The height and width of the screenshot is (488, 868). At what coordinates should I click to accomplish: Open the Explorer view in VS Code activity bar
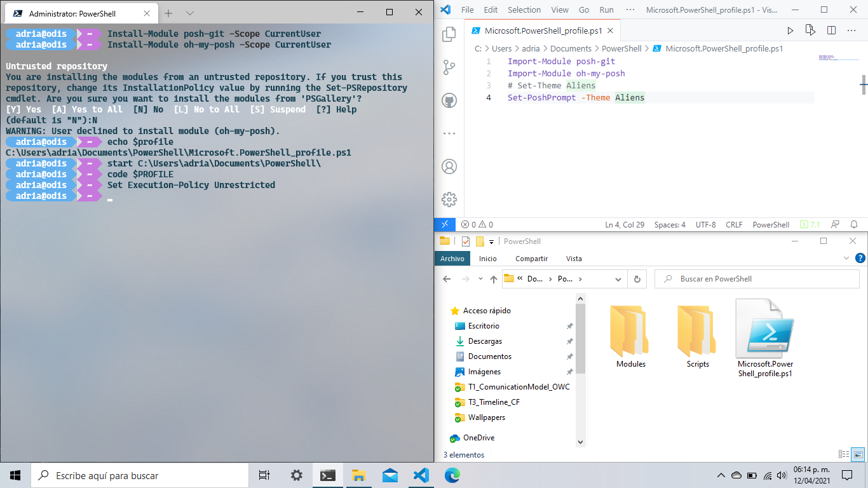[x=449, y=34]
